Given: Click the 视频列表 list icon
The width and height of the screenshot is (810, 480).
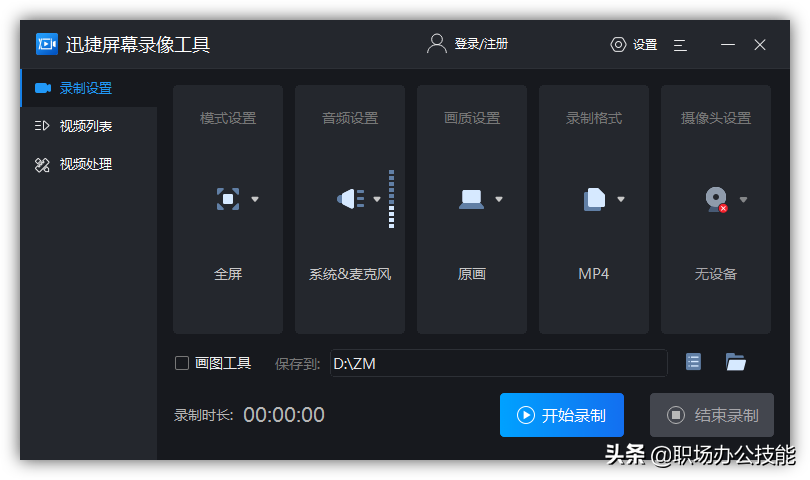Looking at the screenshot, I should coord(42,126).
